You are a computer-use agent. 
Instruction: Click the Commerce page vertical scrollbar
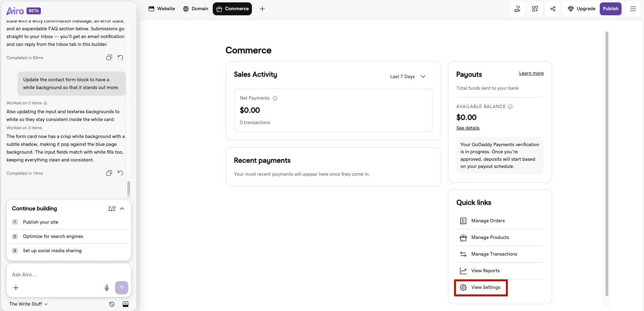[607, 163]
